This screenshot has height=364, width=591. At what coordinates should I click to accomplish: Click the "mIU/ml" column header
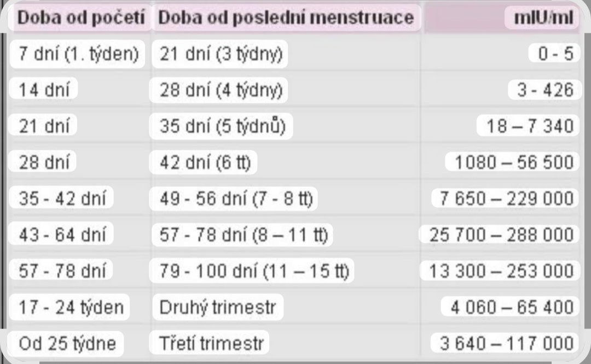[543, 19]
